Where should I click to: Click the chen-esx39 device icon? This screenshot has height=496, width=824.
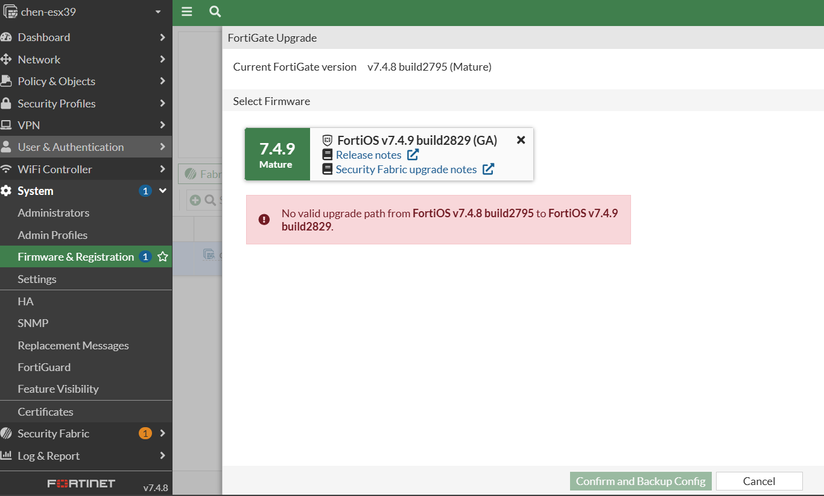[10, 12]
